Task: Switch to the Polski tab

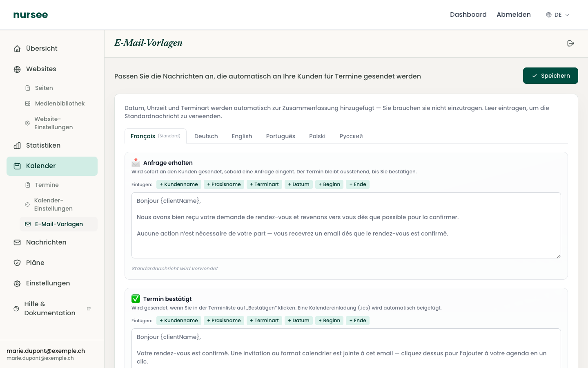Action: (x=317, y=136)
